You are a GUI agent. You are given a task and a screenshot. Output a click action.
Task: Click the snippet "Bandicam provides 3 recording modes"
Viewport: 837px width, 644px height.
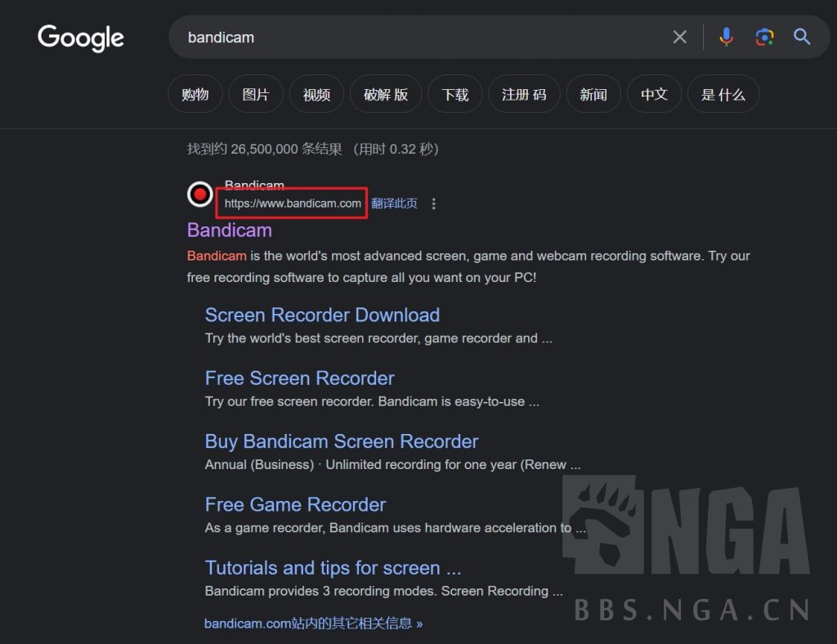pos(384,591)
